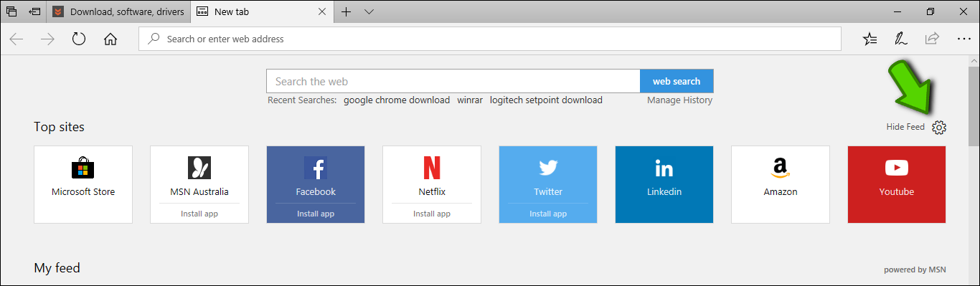This screenshot has width=980, height=286.
Task: Click powered by MSN text
Action: tap(915, 270)
